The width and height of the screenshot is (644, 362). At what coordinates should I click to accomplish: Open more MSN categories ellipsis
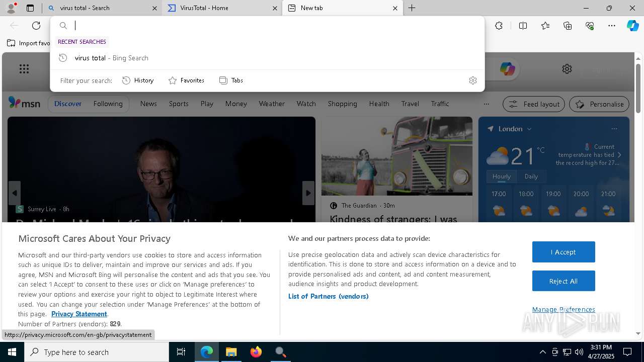point(486,104)
